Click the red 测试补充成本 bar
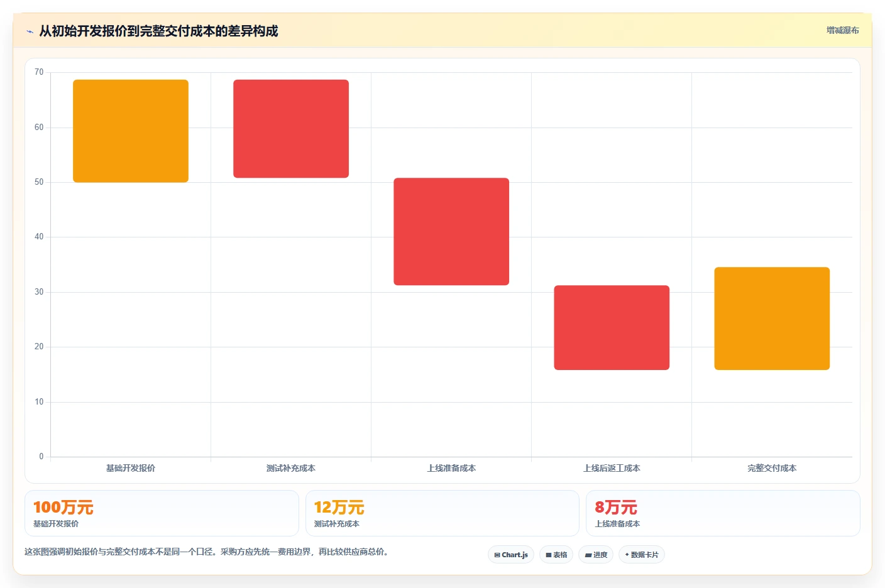The height and width of the screenshot is (588, 885). pos(291,129)
